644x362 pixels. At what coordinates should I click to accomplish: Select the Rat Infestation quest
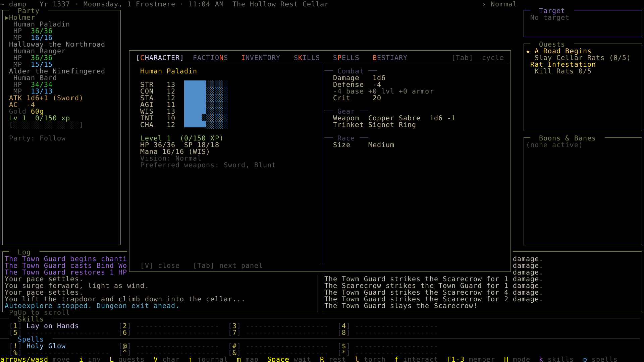(x=563, y=64)
